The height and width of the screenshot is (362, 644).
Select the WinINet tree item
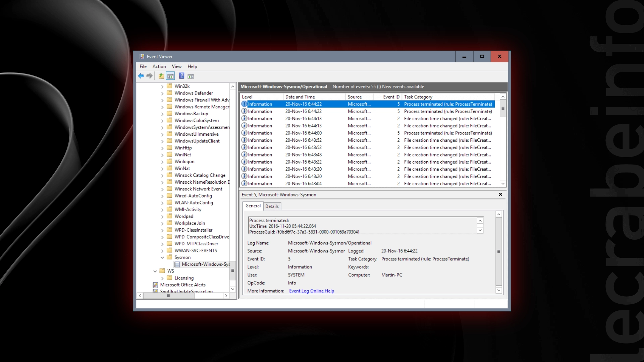coord(183,155)
